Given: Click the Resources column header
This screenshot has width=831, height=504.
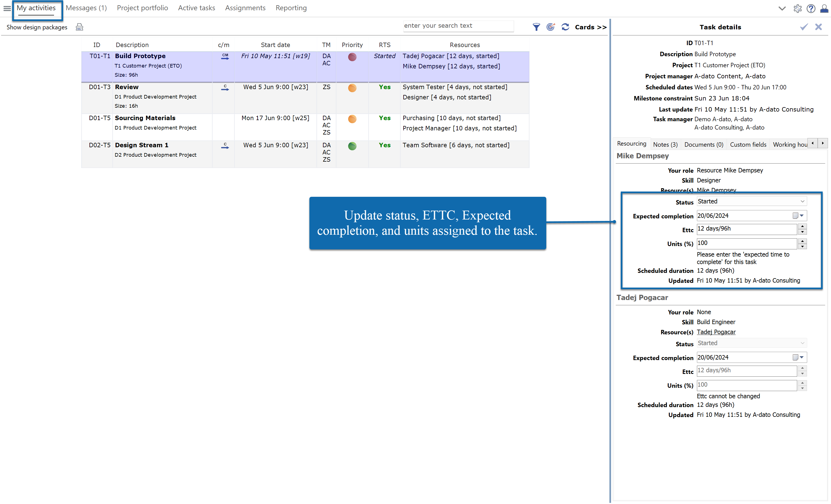Looking at the screenshot, I should pos(465,45).
